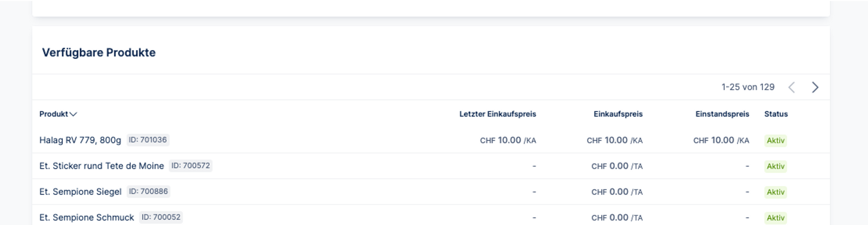Click Aktiv status of Et. Sempione Siegel
The image size is (868, 225).
coord(776,192)
